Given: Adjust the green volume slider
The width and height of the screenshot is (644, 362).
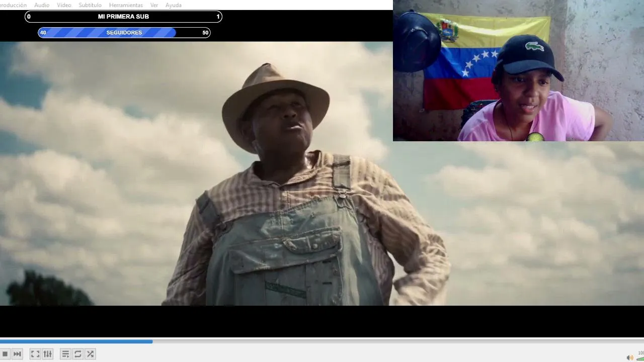Looking at the screenshot, I should pos(640,358).
